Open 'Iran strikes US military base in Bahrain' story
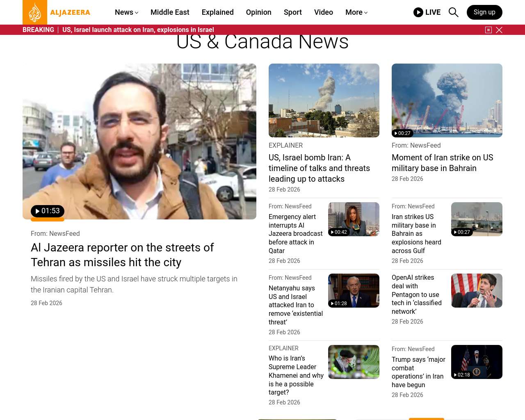This screenshot has height=420, width=525. (416, 234)
